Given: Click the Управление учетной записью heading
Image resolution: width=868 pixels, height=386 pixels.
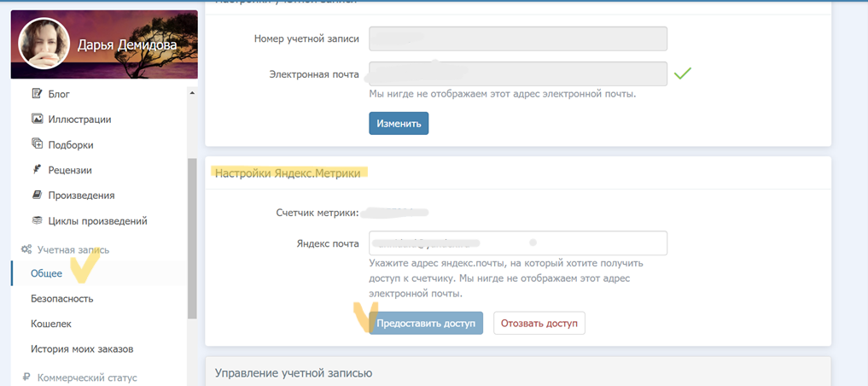Looking at the screenshot, I should pyautogui.click(x=294, y=372).
